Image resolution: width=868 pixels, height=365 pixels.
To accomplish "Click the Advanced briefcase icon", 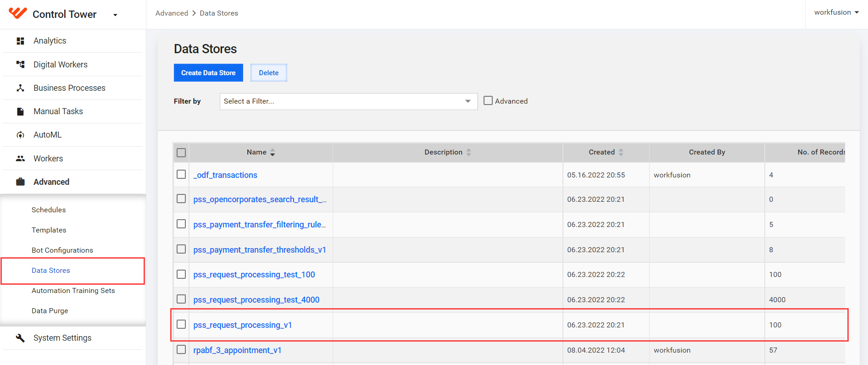I will click(20, 182).
